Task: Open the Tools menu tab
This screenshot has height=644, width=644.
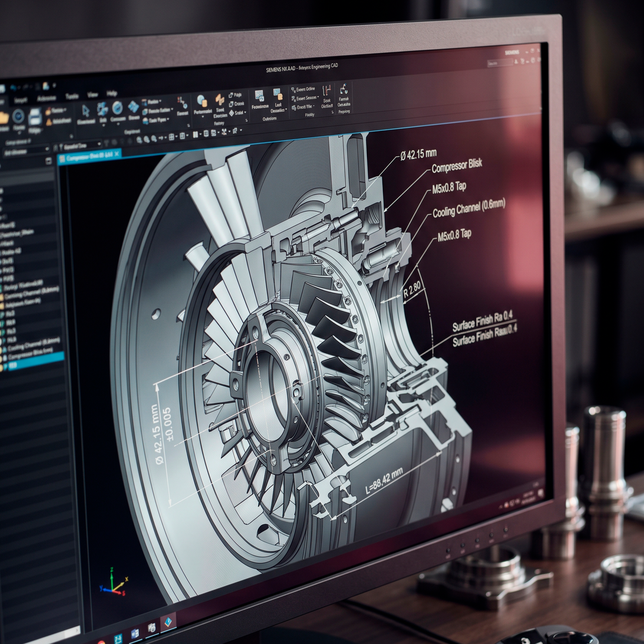Action: [72, 96]
